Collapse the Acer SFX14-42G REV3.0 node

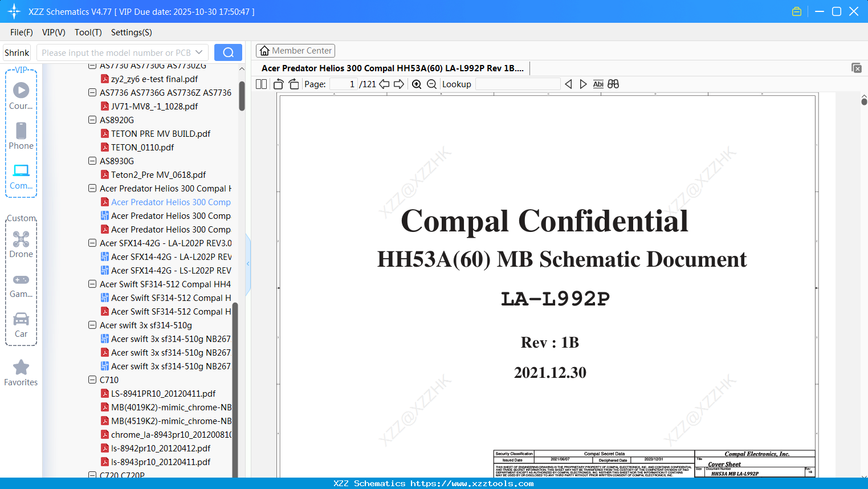[92, 243]
